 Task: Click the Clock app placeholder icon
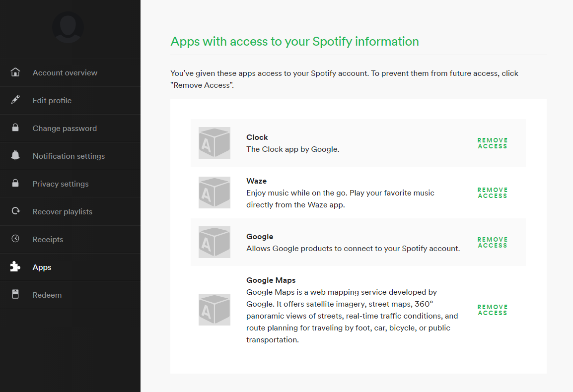point(215,143)
